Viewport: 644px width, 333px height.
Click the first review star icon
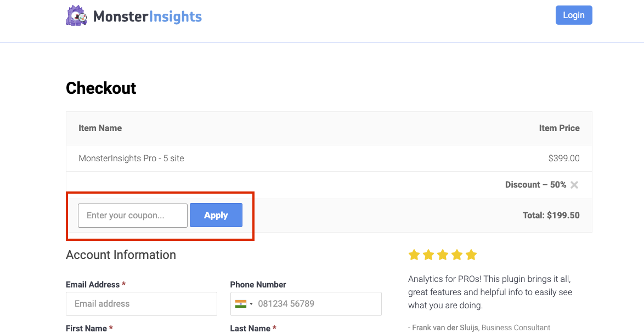pyautogui.click(x=414, y=255)
